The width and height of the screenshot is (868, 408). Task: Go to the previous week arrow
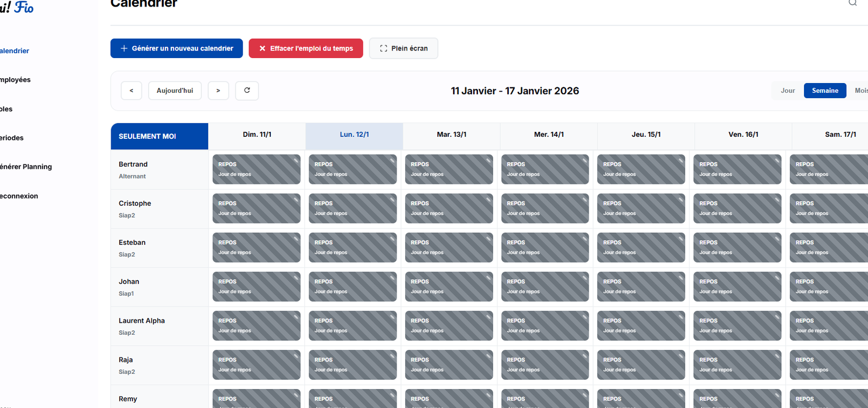(x=131, y=91)
